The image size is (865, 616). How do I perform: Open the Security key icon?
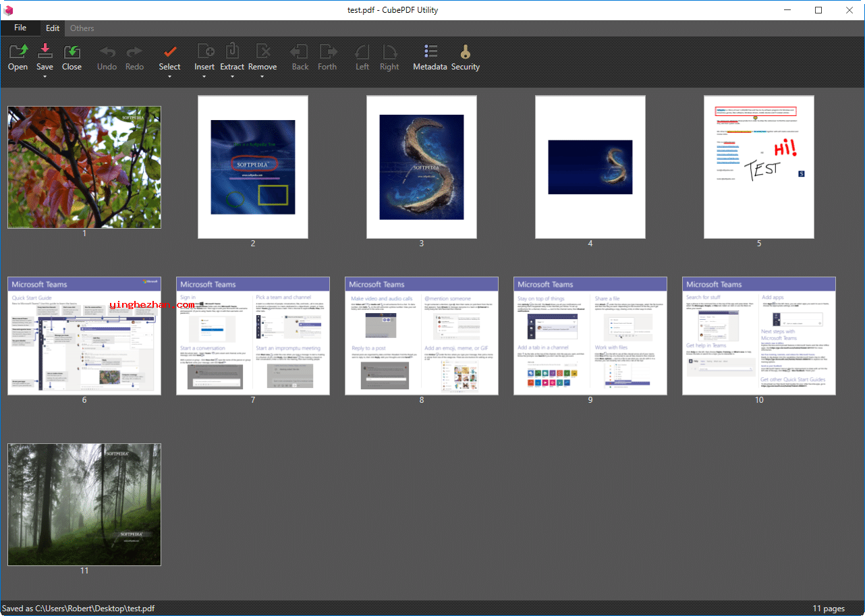click(x=466, y=52)
